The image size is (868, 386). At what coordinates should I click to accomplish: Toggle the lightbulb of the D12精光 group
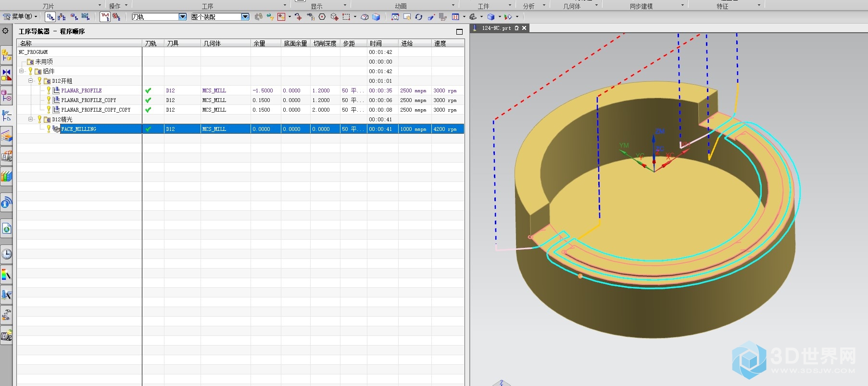39,119
